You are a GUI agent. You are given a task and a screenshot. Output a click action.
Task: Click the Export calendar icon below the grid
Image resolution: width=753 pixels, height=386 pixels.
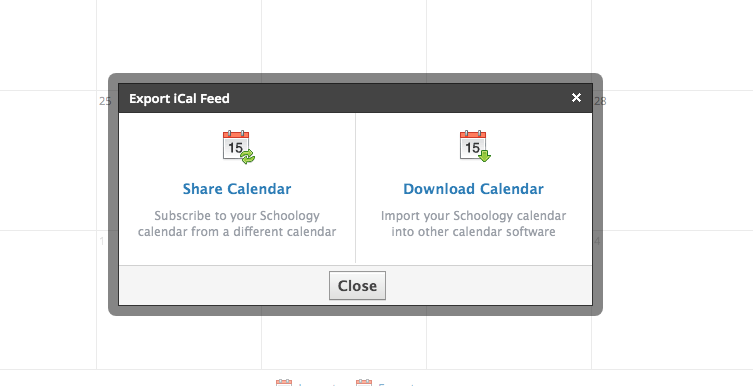364,383
